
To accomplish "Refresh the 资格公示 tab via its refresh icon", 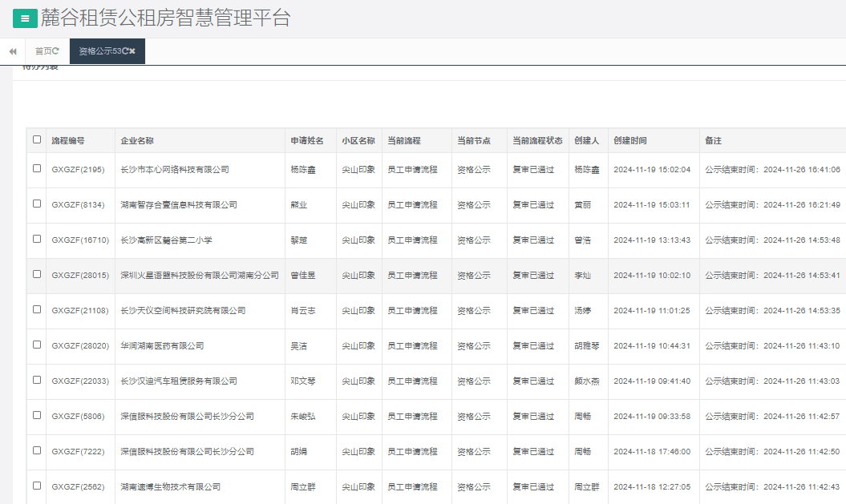I will (x=126, y=50).
